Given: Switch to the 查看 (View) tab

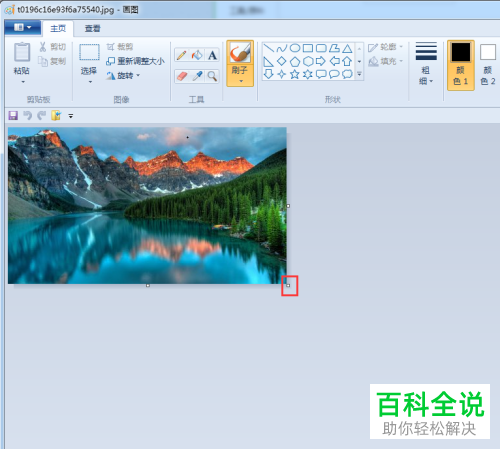Looking at the screenshot, I should (x=92, y=29).
